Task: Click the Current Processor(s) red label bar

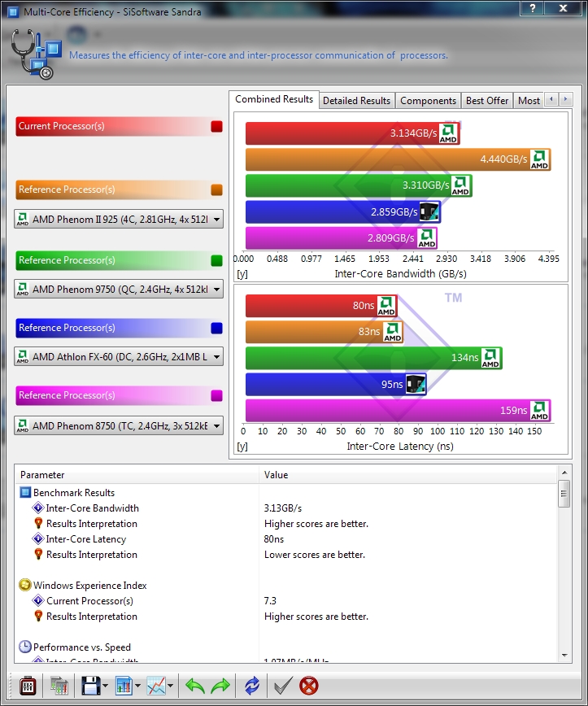Action: (x=119, y=127)
